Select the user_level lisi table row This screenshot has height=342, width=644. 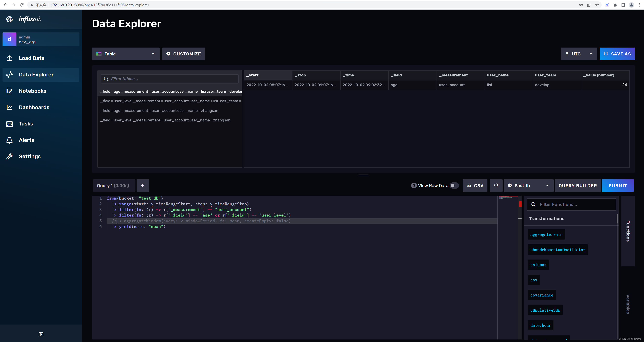(x=170, y=101)
